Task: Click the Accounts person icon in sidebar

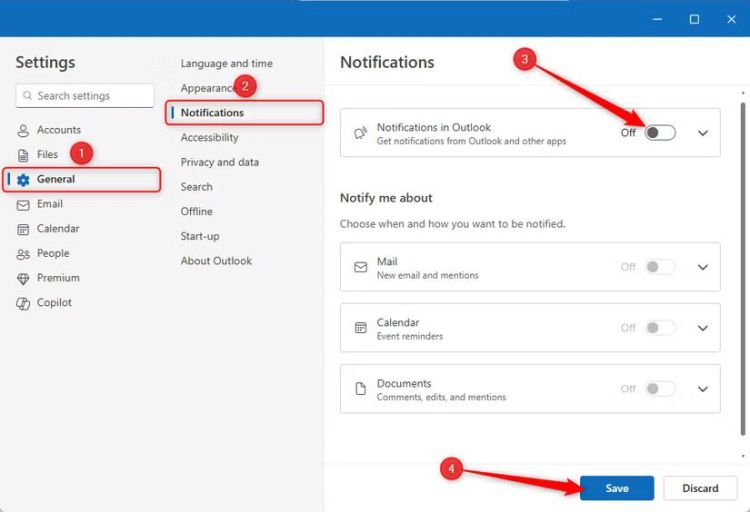Action: [x=23, y=130]
